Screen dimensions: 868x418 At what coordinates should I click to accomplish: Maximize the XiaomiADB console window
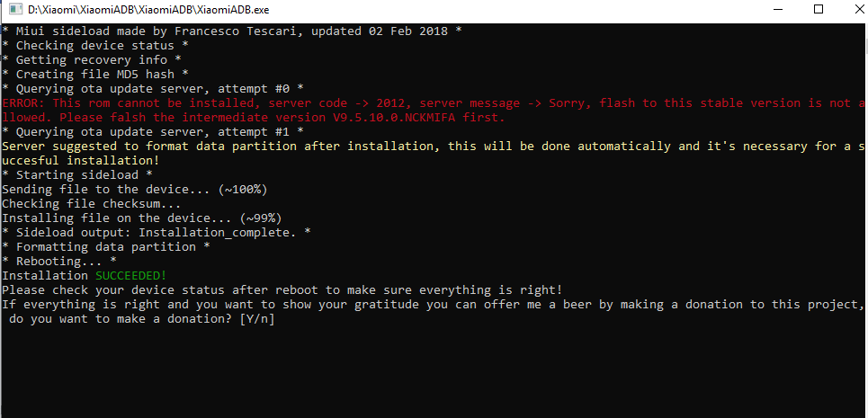819,9
